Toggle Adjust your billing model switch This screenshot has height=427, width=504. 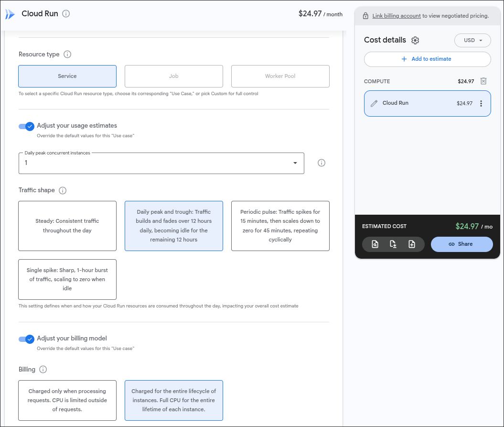[26, 339]
